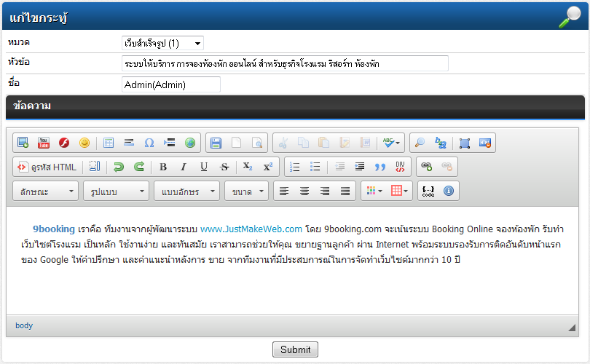This screenshot has height=364, width=590.
Task: Justify text alignment
Action: 345,191
